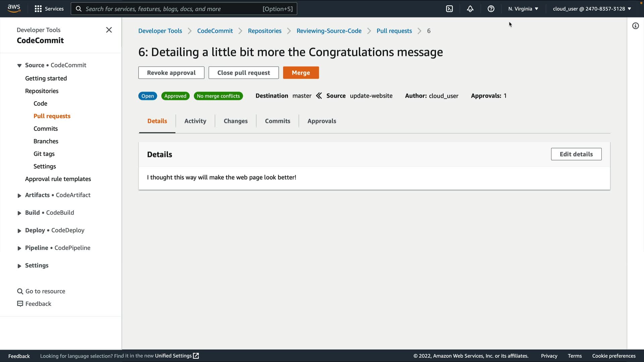644x362 pixels.
Task: Close the Developer Tools side panel
Action: 109,30
